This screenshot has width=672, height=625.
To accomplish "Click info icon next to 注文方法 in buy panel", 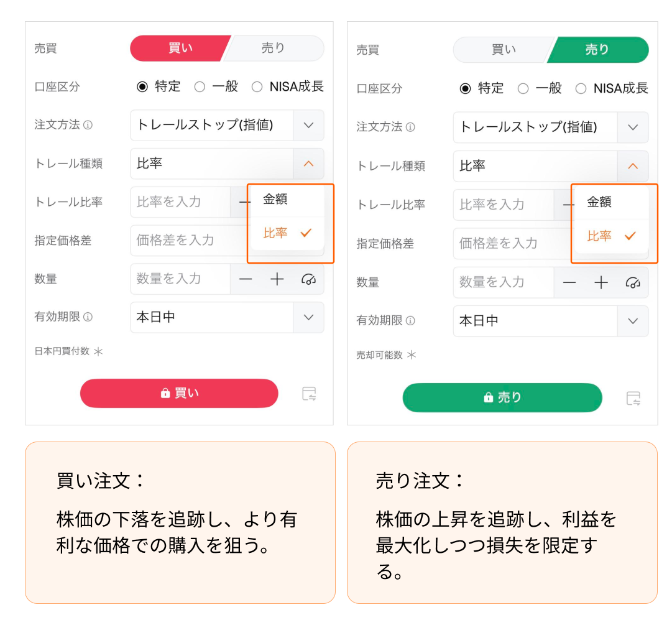I will click(x=88, y=125).
